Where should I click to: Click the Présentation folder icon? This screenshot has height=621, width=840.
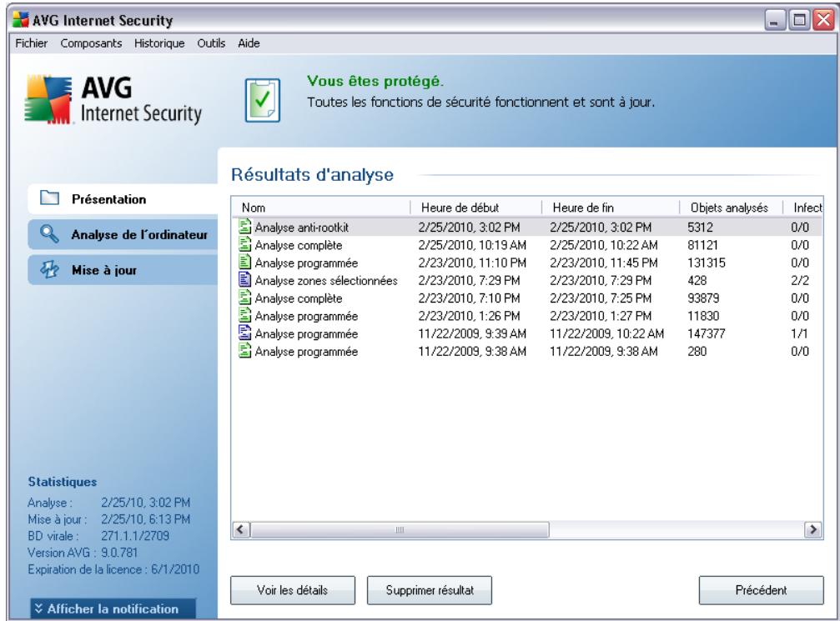click(x=50, y=198)
